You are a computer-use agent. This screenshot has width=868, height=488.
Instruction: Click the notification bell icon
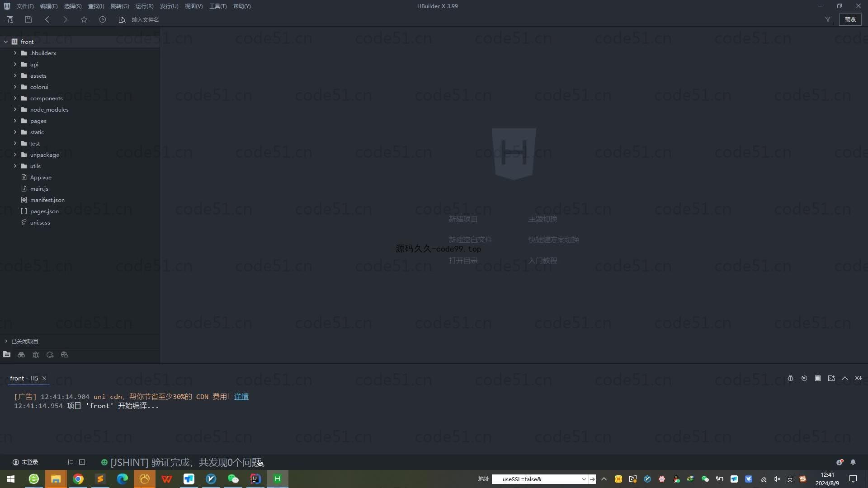853,462
